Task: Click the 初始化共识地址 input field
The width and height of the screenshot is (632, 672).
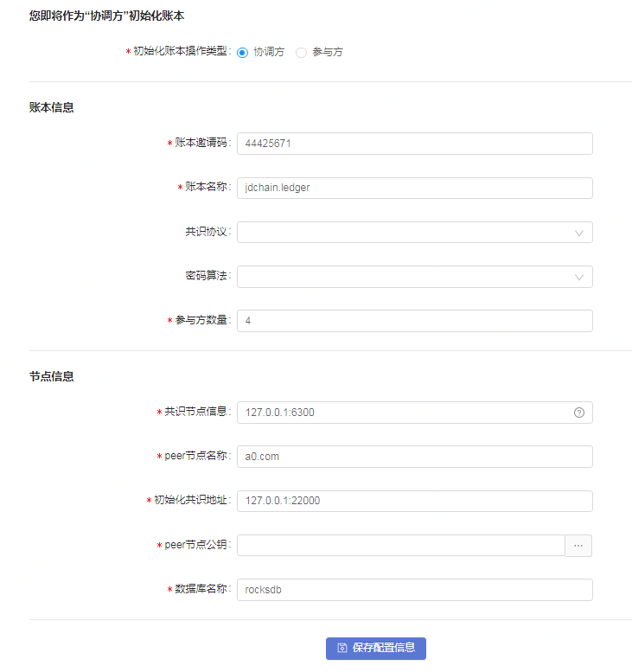Action: point(415,501)
